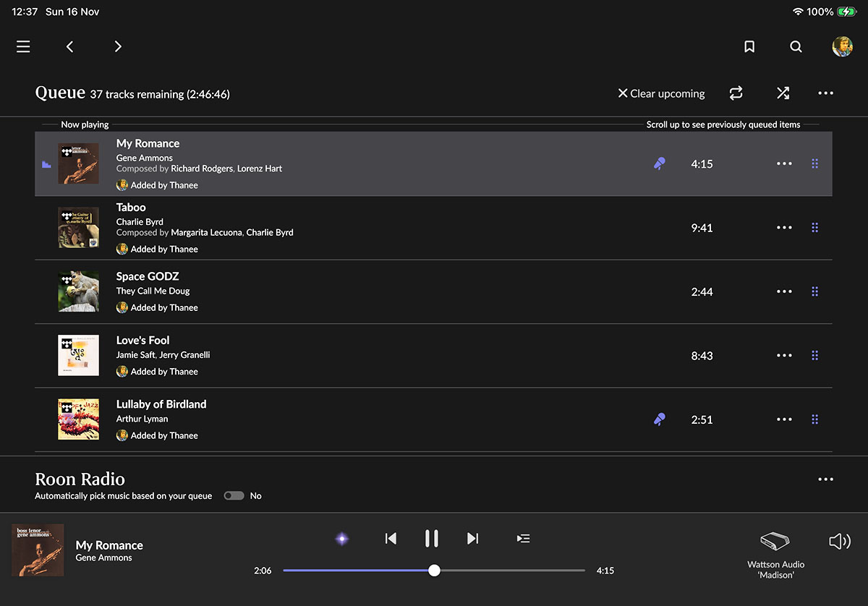Select the Lullaby of Birdland track title
Viewport: 868px width, 606px height.
coord(161,404)
